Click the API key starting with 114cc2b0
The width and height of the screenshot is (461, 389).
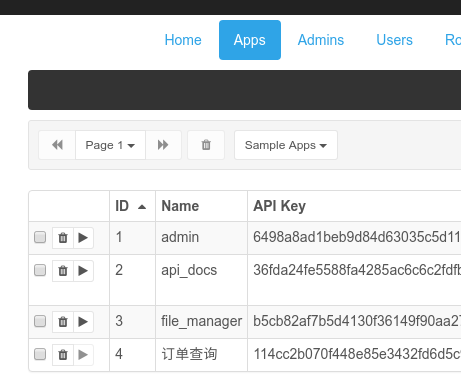coord(357,354)
